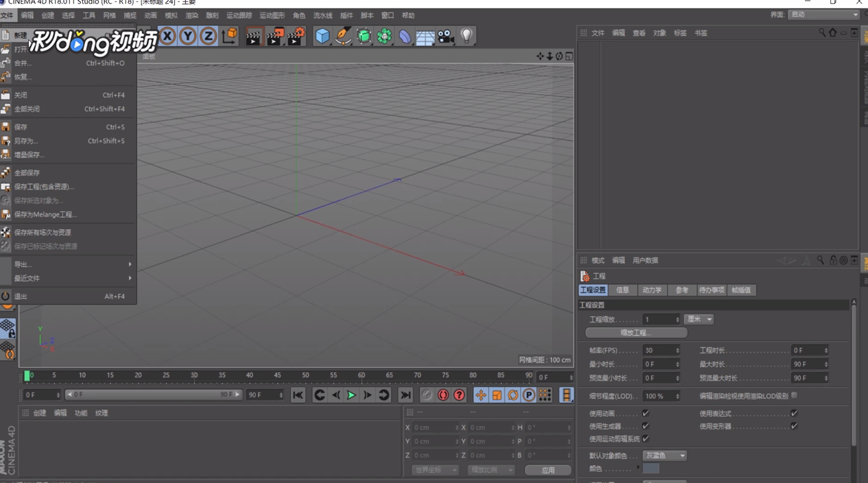Toggle Rotation keyframe recording icon
The height and width of the screenshot is (483, 868).
coord(512,395)
